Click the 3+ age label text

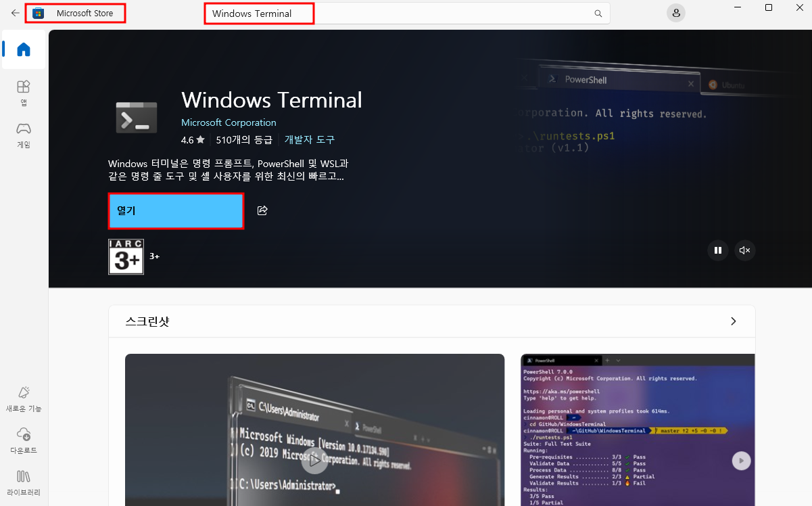click(x=154, y=256)
